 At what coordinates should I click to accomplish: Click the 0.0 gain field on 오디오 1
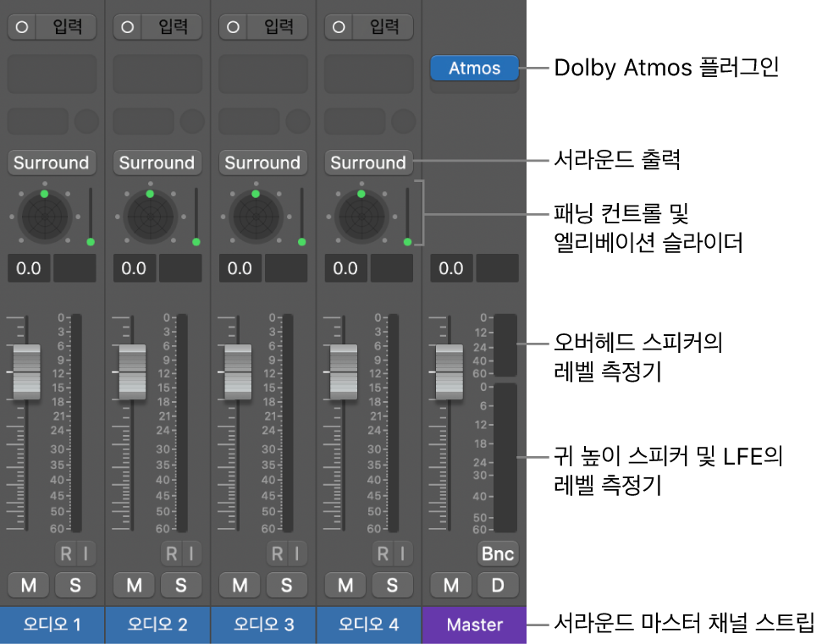click(x=29, y=268)
